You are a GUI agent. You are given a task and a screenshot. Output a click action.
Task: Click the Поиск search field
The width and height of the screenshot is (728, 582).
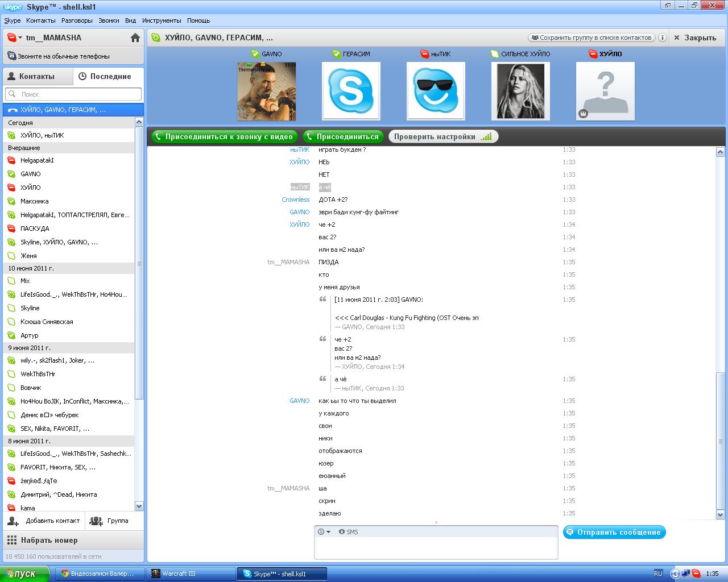pos(73,94)
